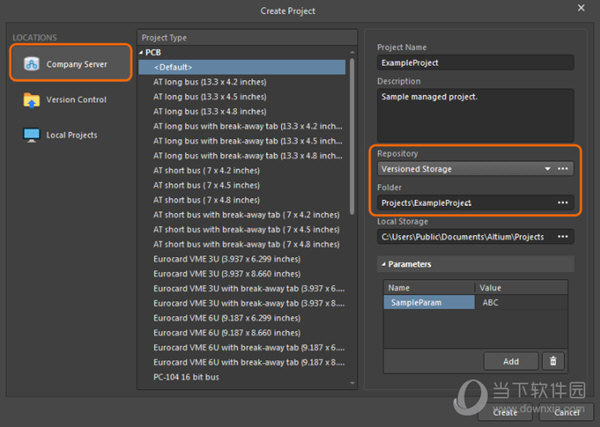600x427 pixels.
Task: Delete parameter with the trash icon
Action: pyautogui.click(x=553, y=361)
